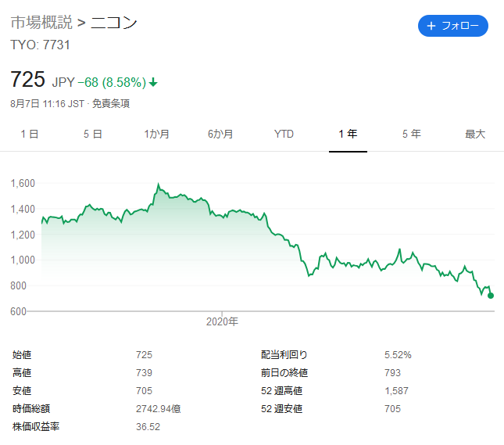The height and width of the screenshot is (445, 504).
Task: Click the 配当利回り dividend yield value 5.52%
Action: click(398, 355)
